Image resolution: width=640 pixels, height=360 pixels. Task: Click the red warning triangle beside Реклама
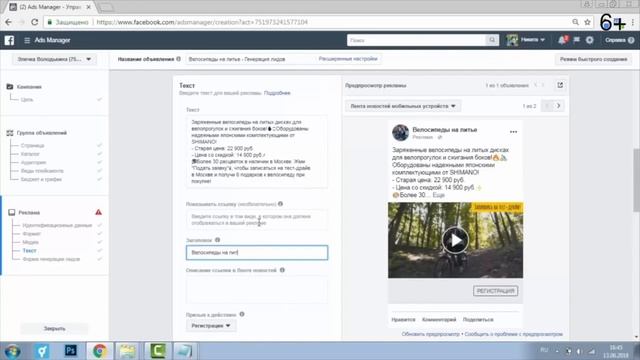[x=98, y=212]
